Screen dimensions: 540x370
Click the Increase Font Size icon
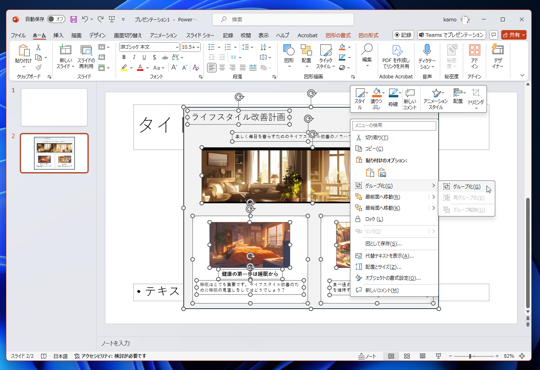tap(174, 68)
